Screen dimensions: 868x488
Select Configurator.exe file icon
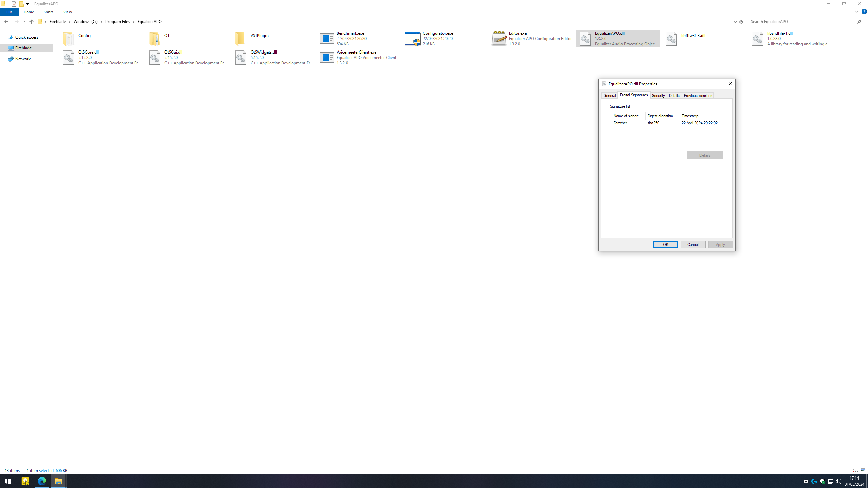413,39
